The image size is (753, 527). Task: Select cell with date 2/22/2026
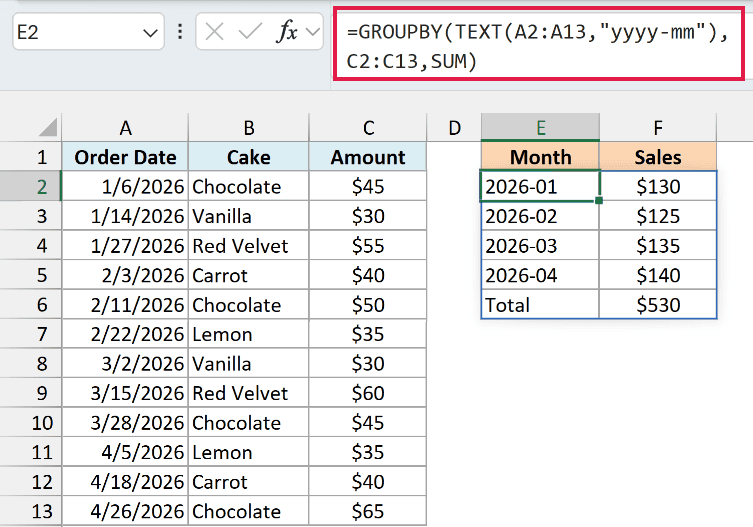tap(125, 334)
